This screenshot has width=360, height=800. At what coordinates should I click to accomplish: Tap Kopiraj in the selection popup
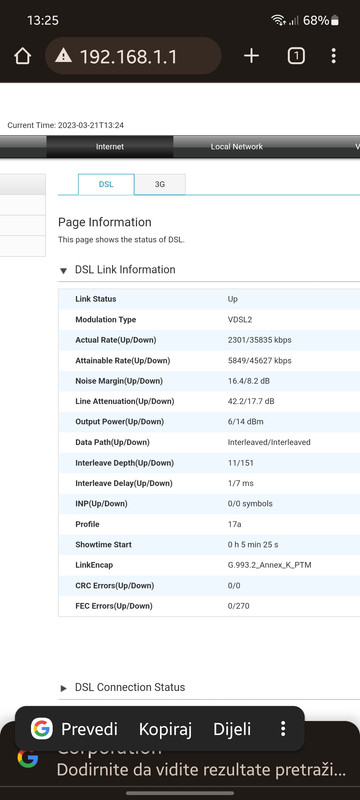coord(165,729)
